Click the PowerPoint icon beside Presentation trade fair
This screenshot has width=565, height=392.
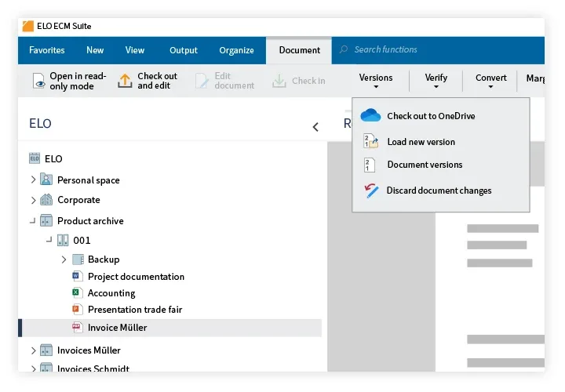[77, 309]
